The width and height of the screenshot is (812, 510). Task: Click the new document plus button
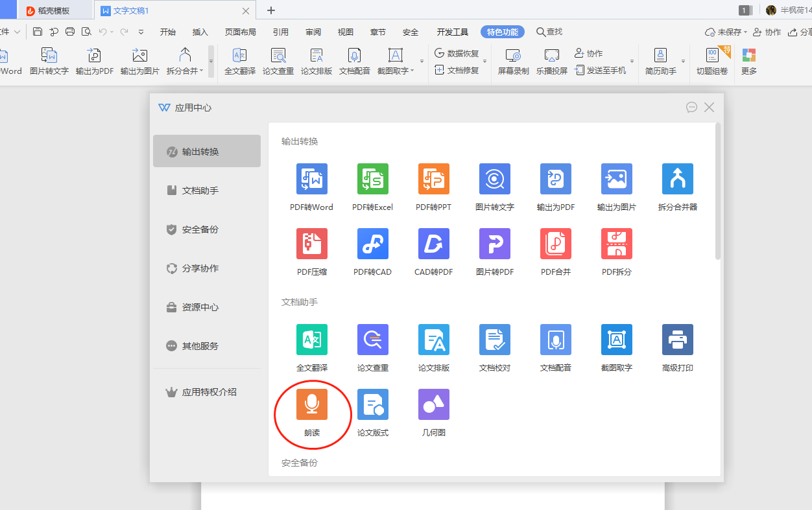click(271, 10)
